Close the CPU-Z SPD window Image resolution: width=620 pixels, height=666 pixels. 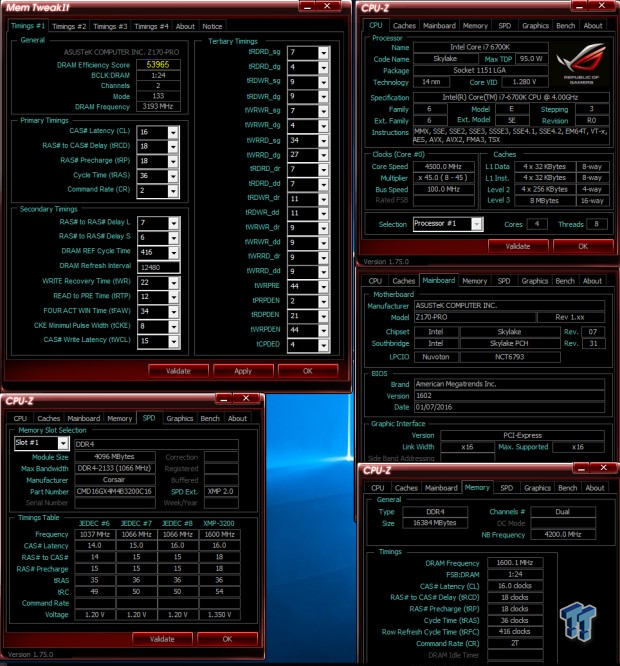tap(246, 398)
